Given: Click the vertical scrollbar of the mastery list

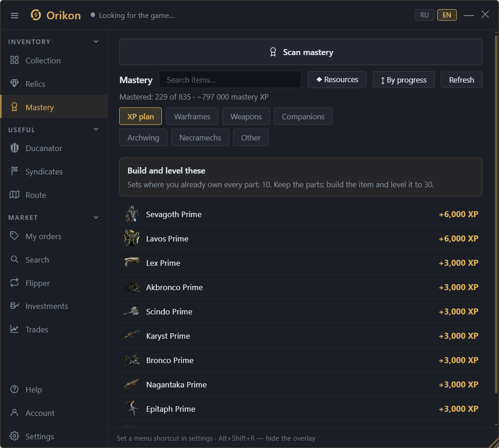Looking at the screenshot, I should click(496, 213).
